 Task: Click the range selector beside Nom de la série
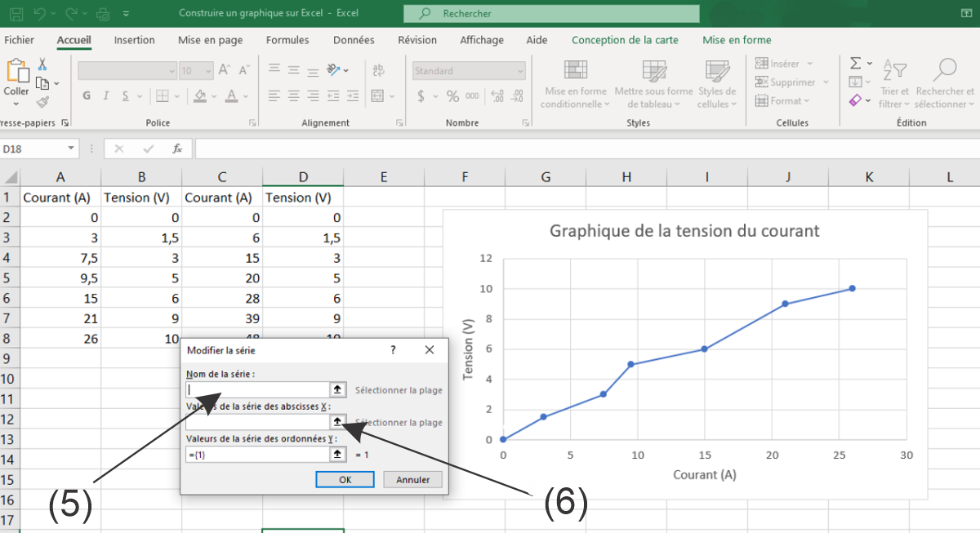(x=336, y=390)
